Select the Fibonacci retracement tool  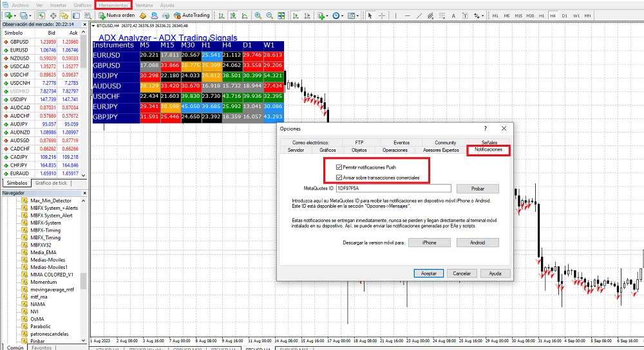(442, 15)
